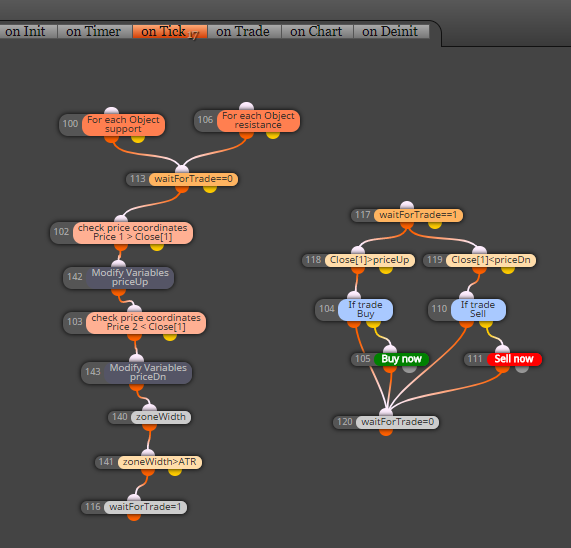Click yellow port of waitForTrade==1 block
571x548 pixels.
point(435,225)
